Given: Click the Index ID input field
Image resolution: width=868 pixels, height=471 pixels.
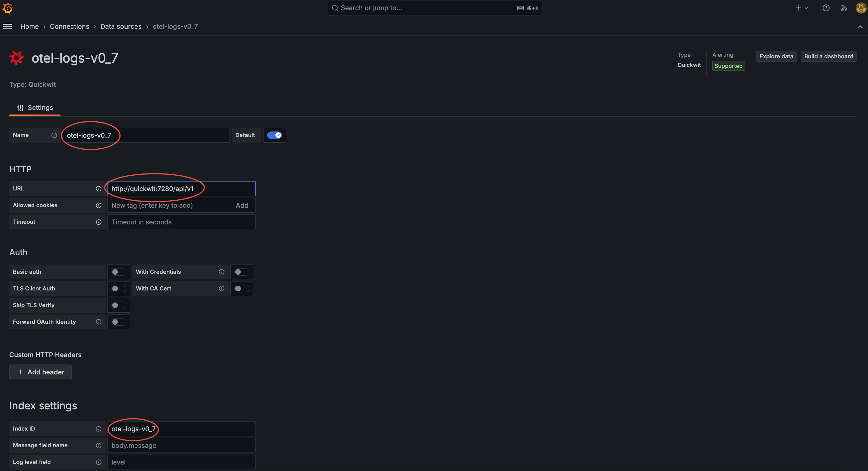Looking at the screenshot, I should click(x=181, y=429).
